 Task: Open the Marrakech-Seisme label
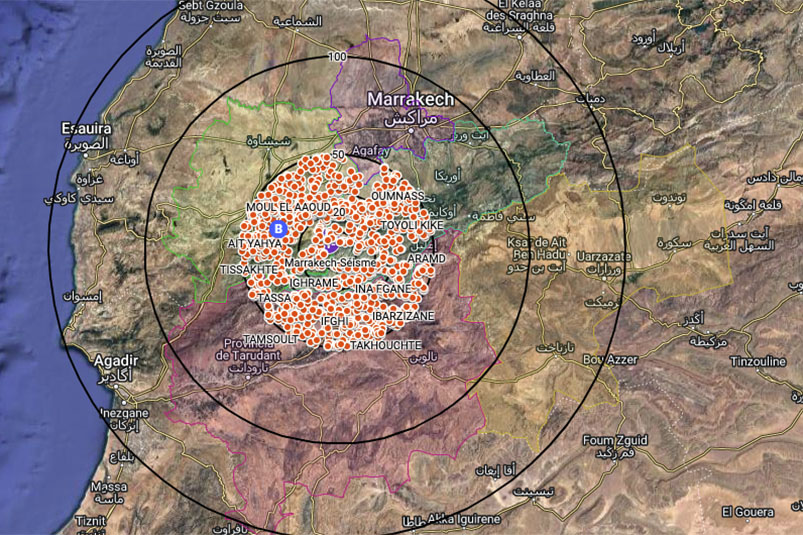click(330, 263)
